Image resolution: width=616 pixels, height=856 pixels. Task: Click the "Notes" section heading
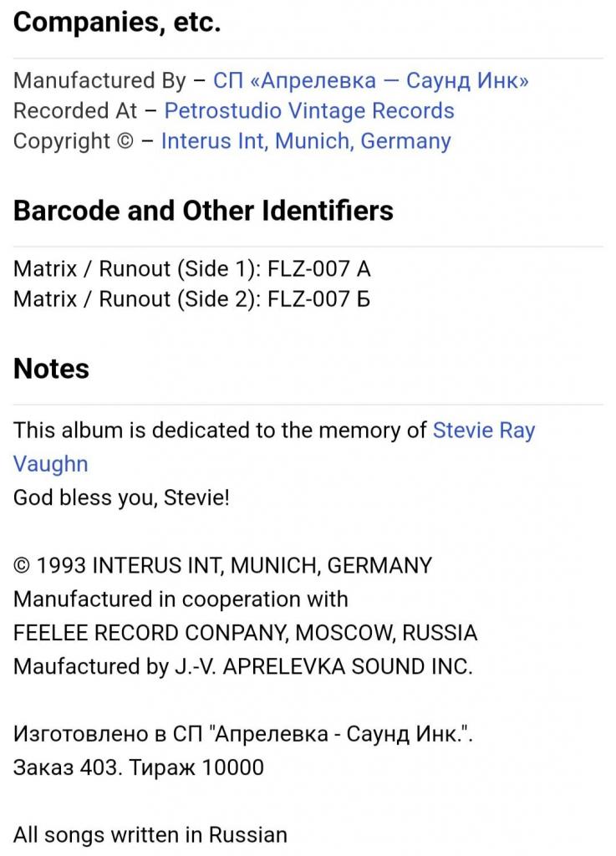(x=51, y=369)
